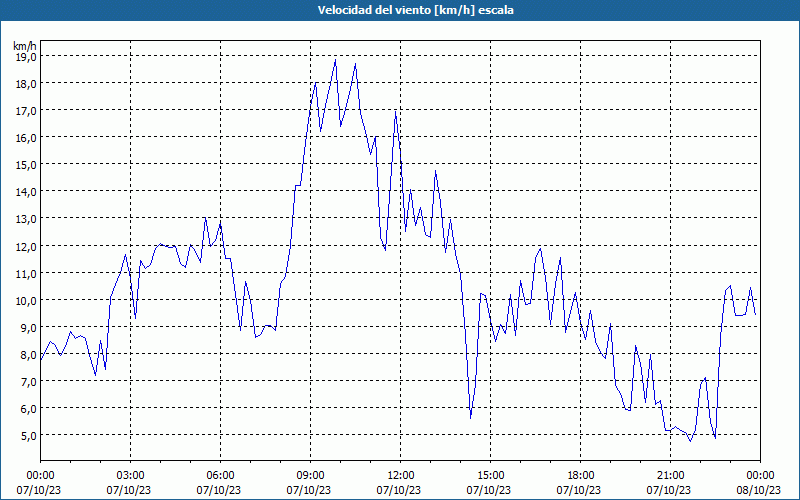
Task: Click the '07/10/23' date under 15:00
Action: [489, 490]
